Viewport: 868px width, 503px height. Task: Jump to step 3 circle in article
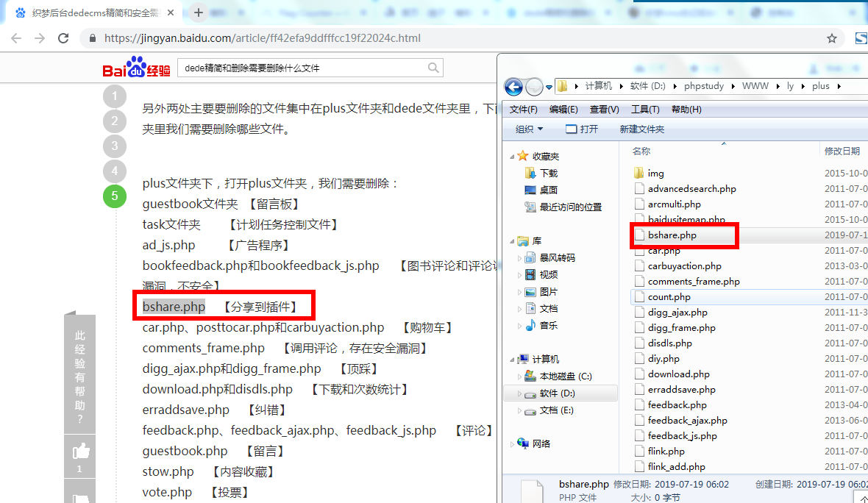coord(115,146)
